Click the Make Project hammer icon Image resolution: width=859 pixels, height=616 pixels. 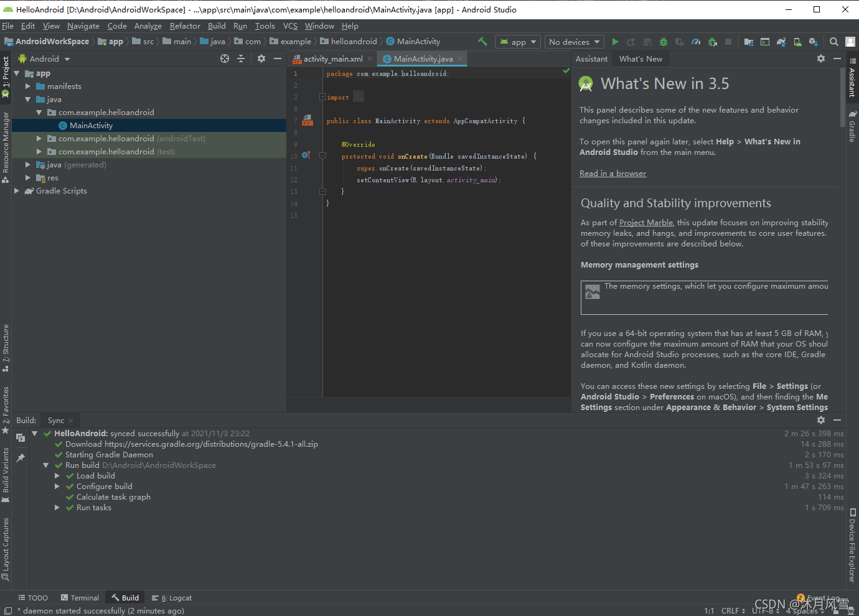coord(482,42)
